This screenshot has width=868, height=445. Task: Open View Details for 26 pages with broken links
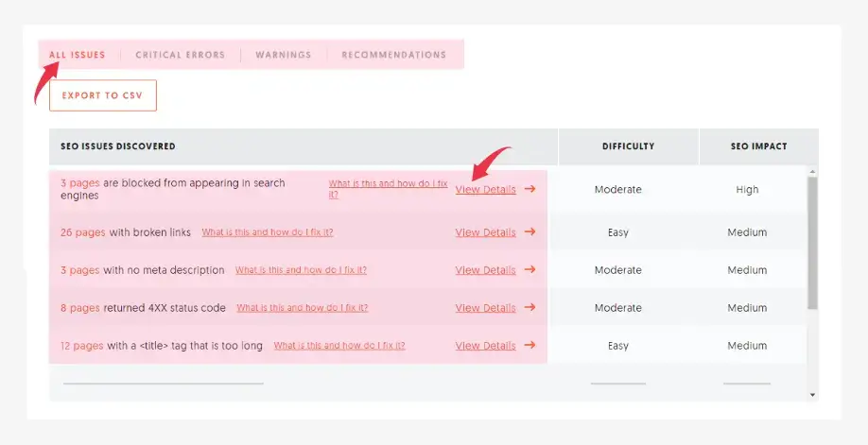click(485, 232)
